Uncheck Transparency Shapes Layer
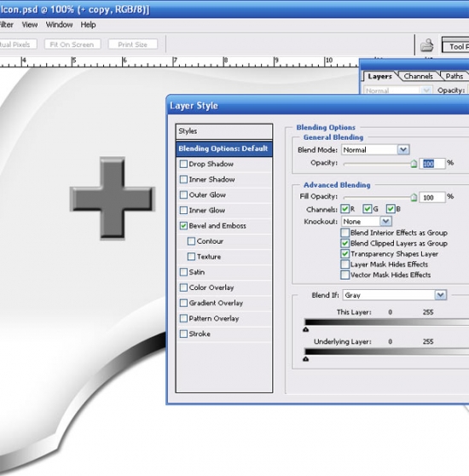469x476 pixels. (x=345, y=254)
